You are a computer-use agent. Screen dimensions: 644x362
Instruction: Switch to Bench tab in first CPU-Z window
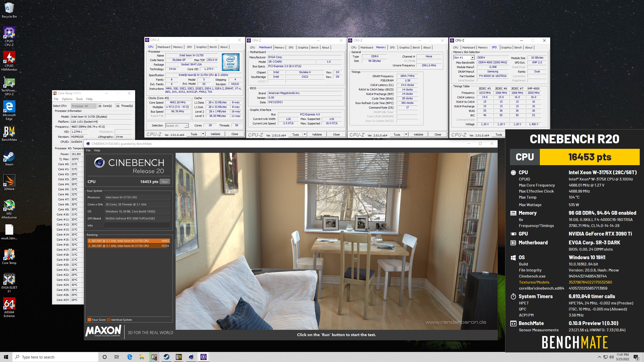tap(213, 47)
